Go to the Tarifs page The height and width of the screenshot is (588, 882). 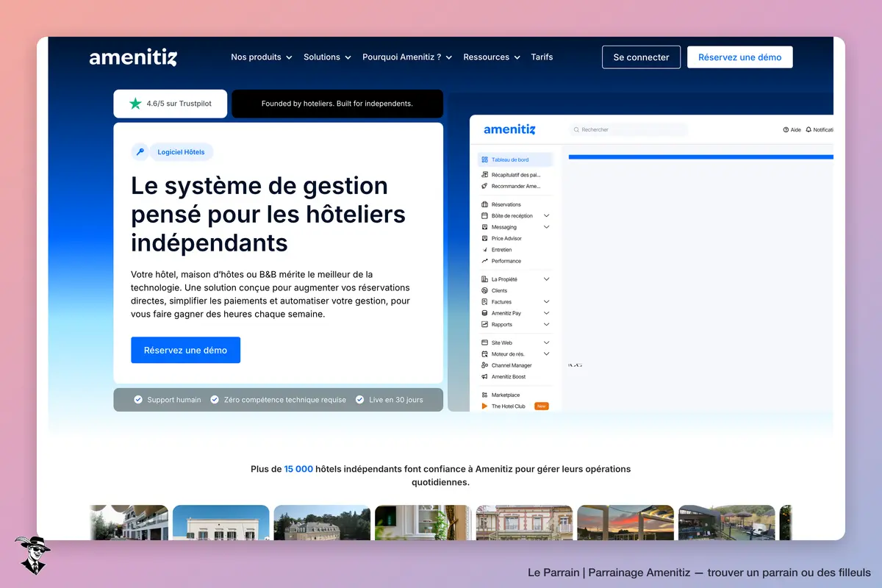pyautogui.click(x=542, y=57)
